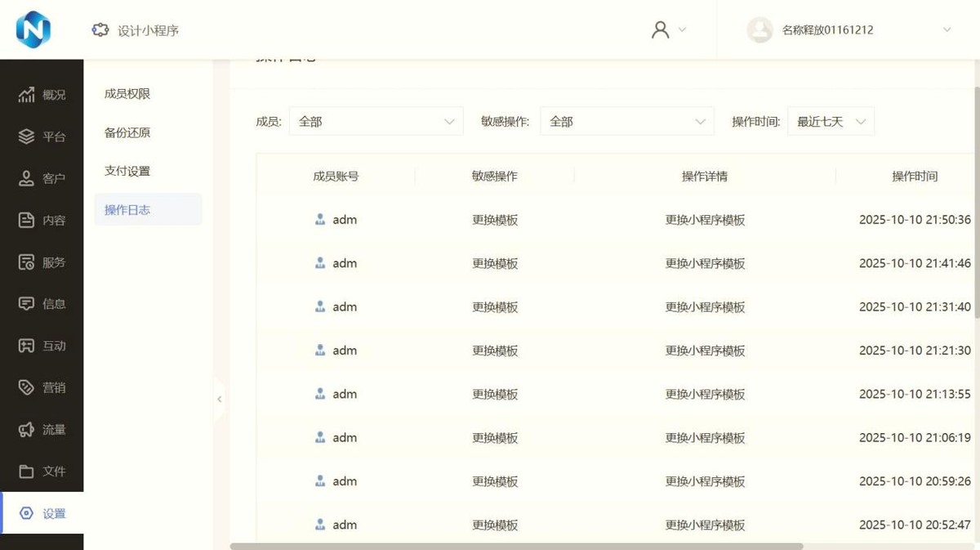Expand the account menu next to 名称释放01161212
The width and height of the screenshot is (980, 550).
tap(947, 30)
